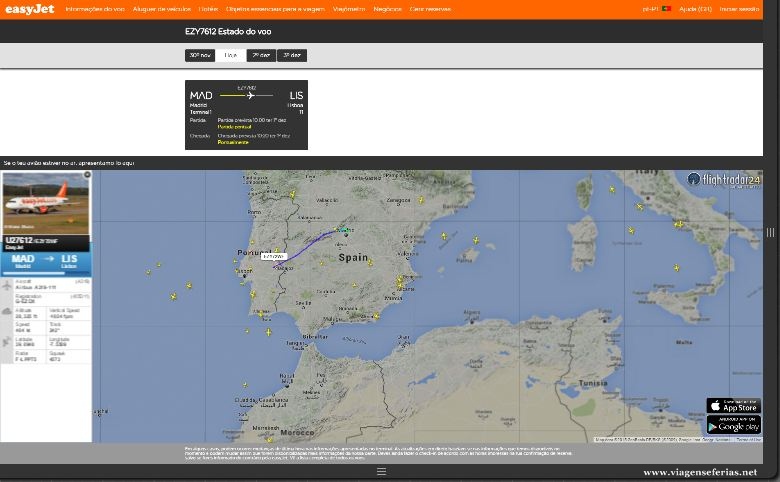Select the Aircraft Airbus row
Image resolution: width=780 pixels, height=482 pixels.
(52, 285)
